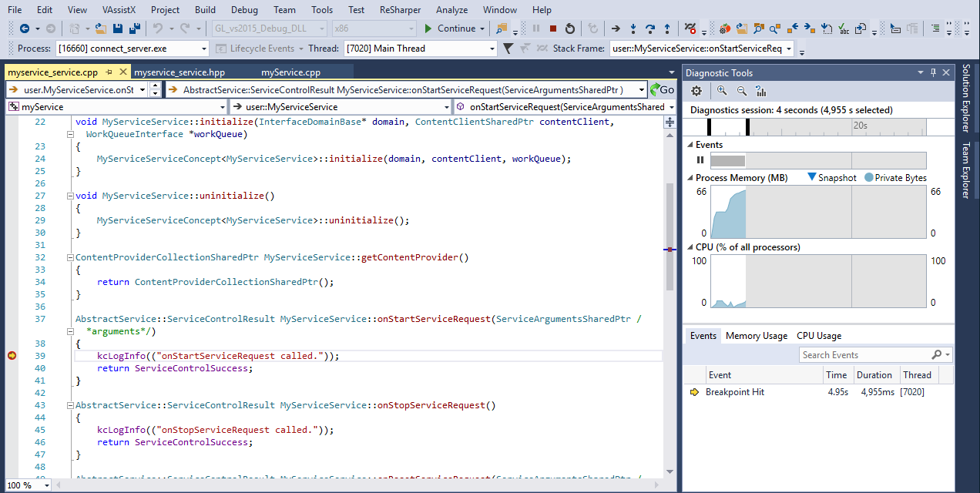
Task: Click the Save All icon
Action: pyautogui.click(x=136, y=27)
